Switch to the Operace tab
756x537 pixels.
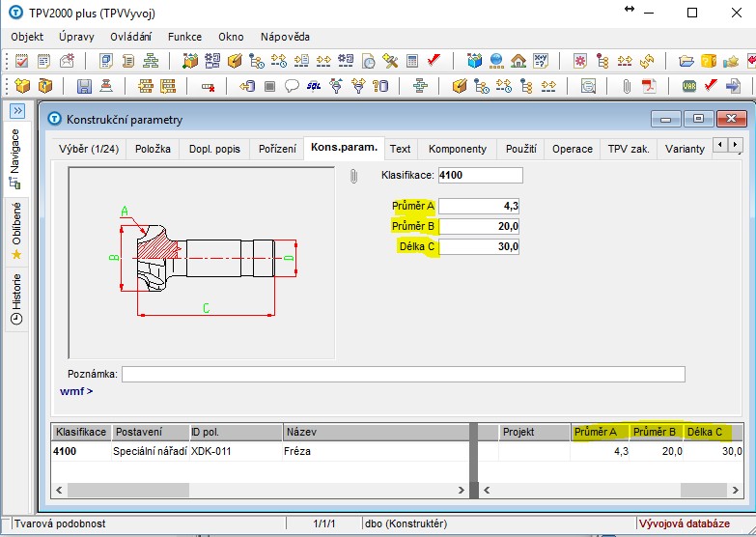[573, 149]
